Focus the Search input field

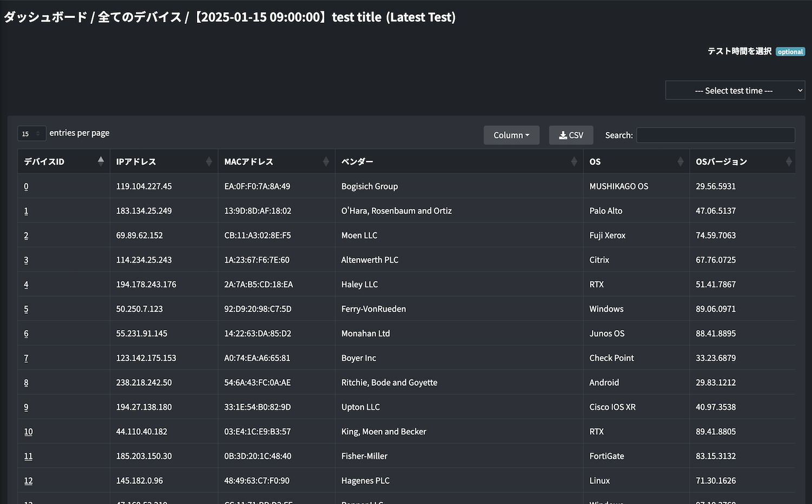715,135
